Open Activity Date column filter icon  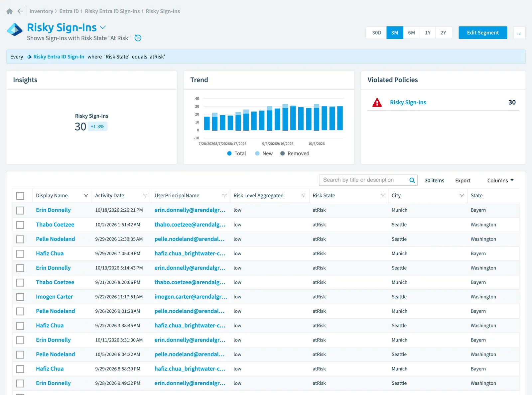pos(145,196)
